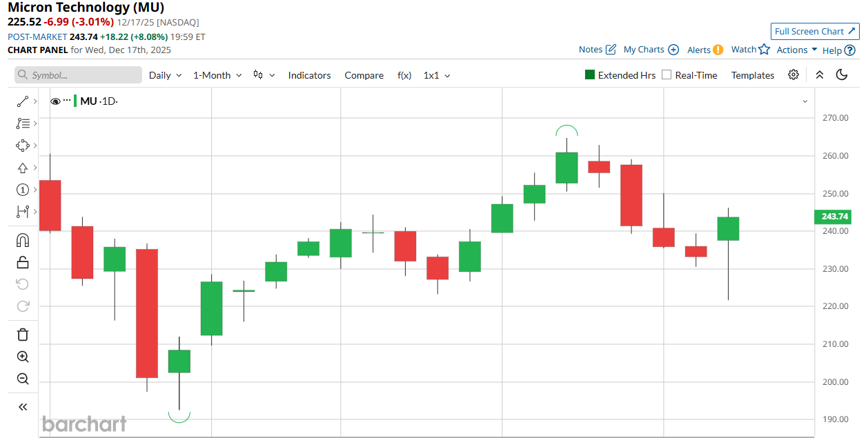Viewport: 868px width, 438px height.
Task: Open the f(x) expressions menu
Action: point(404,75)
